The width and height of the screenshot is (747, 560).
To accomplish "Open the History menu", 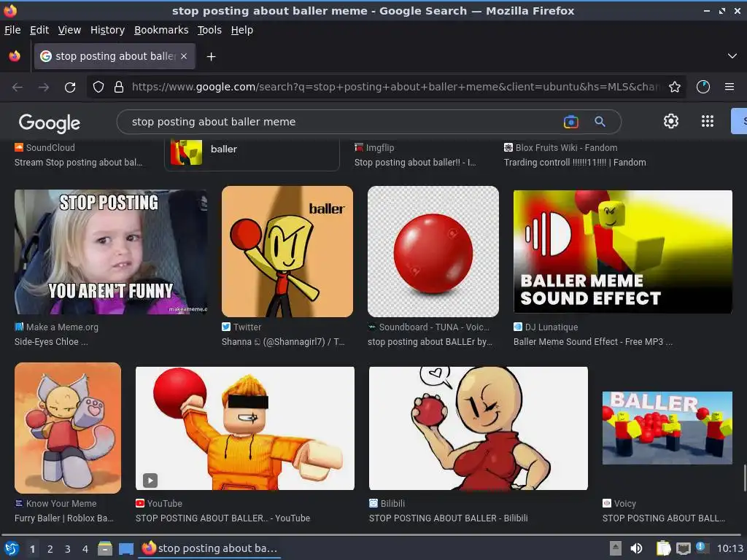I will (107, 30).
